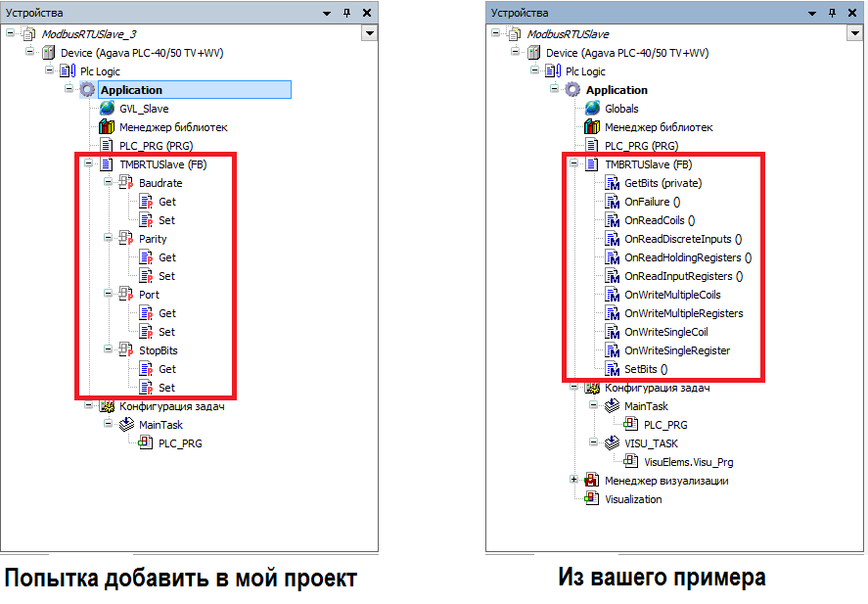Image resolution: width=868 pixels, height=604 pixels.
Task: Select PLC_PRG under MainTask in left panel
Action: coord(180,443)
